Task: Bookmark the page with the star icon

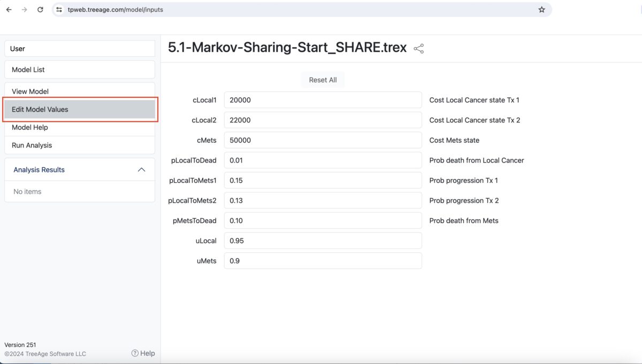Action: [541, 9]
